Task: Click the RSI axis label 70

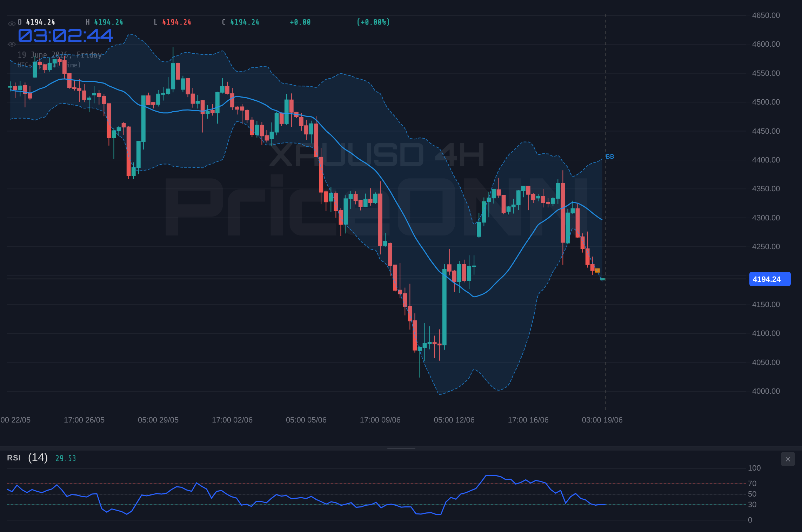Action: point(752,484)
